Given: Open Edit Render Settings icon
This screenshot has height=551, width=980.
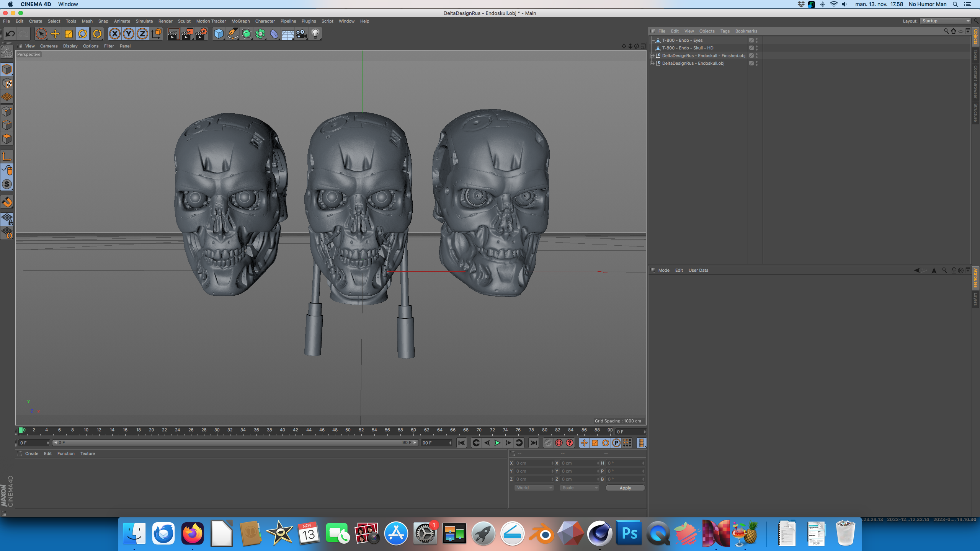Looking at the screenshot, I should tap(201, 34).
